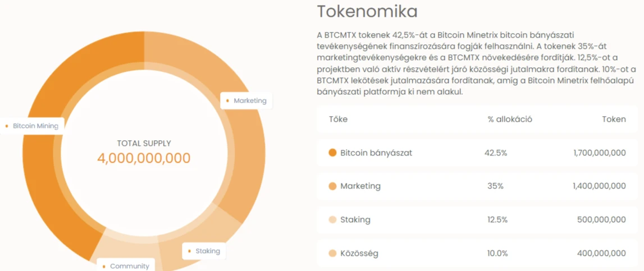Screen dimensions: 644x271
Task: Select the Közösség 10.0% table row
Action: tap(477, 254)
